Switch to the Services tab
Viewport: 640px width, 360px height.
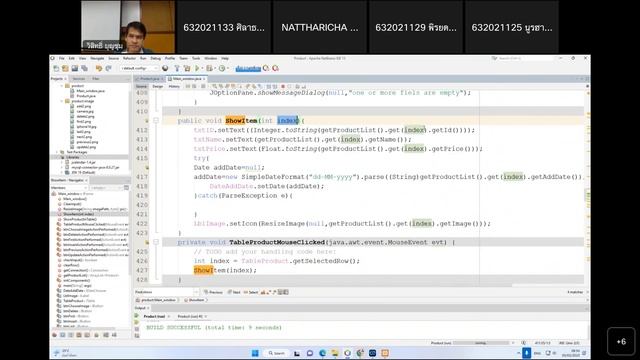79,79
